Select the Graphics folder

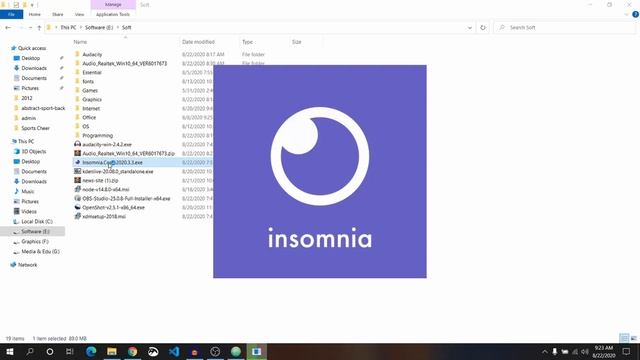point(92,99)
